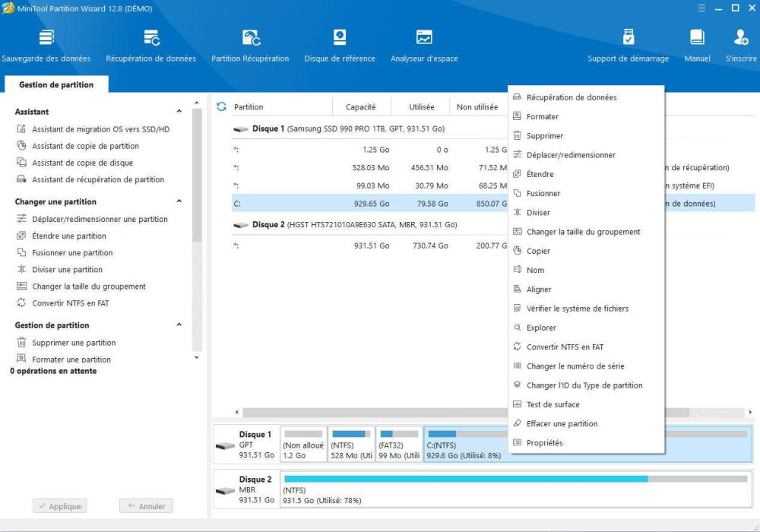Viewport: 760px width, 532px height.
Task: Select Déplacer/redimensionner in context menu
Action: [571, 155]
